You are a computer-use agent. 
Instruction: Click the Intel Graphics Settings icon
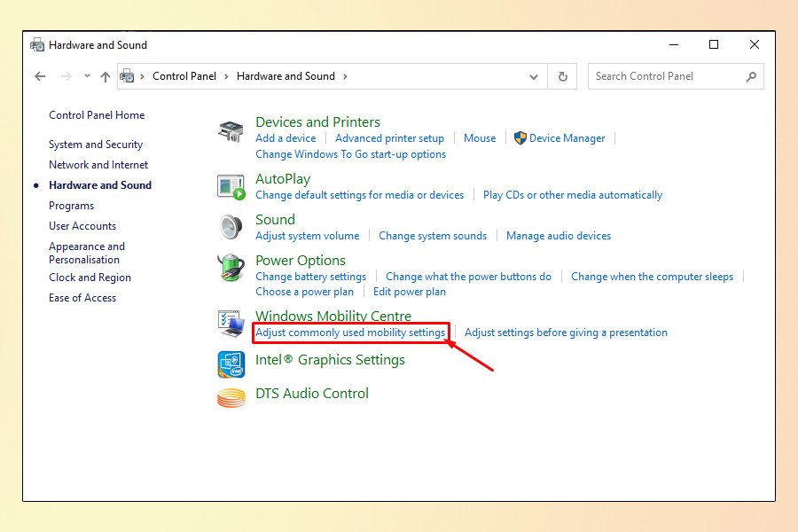[231, 364]
